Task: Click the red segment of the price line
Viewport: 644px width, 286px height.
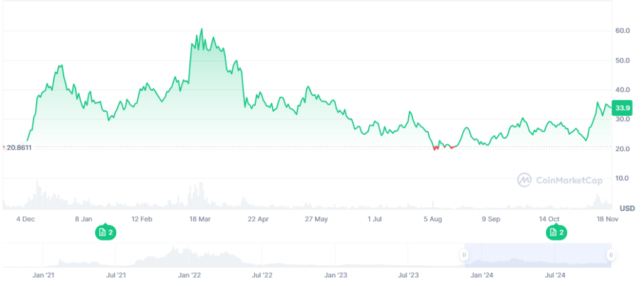Action: [435, 148]
